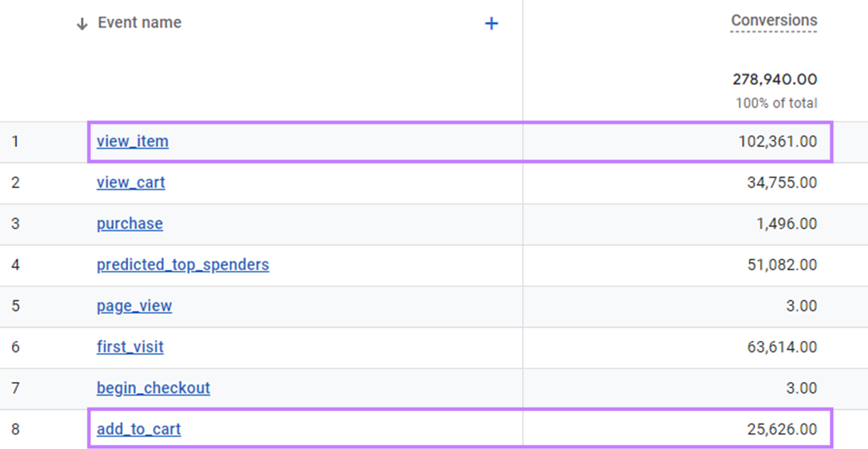Select the begin_checkout event

click(x=153, y=389)
